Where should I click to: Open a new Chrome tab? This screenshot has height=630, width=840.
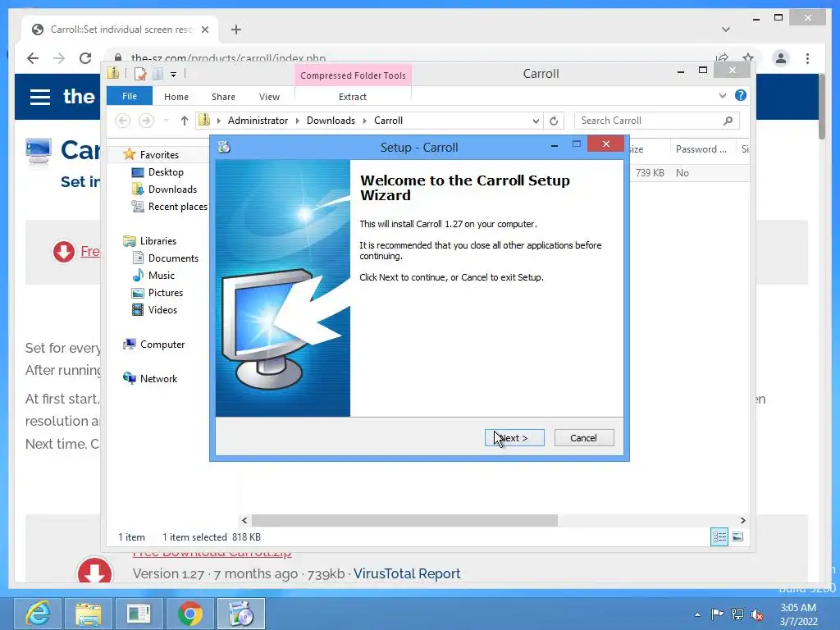coord(236,30)
